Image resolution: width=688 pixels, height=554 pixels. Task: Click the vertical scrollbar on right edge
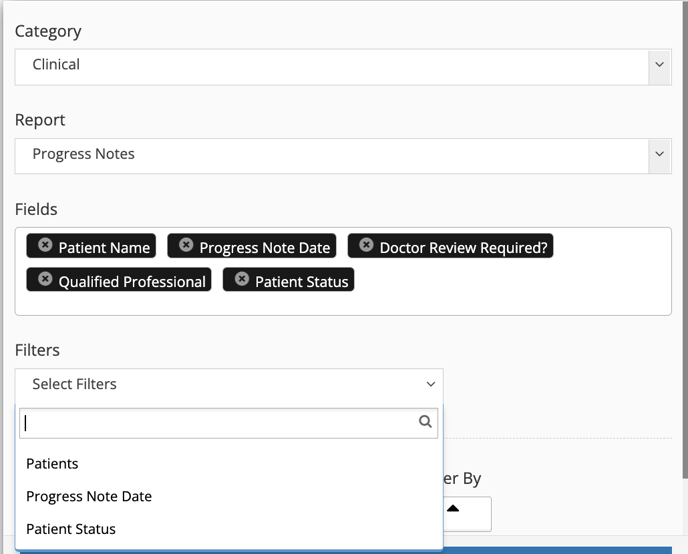(x=685, y=239)
